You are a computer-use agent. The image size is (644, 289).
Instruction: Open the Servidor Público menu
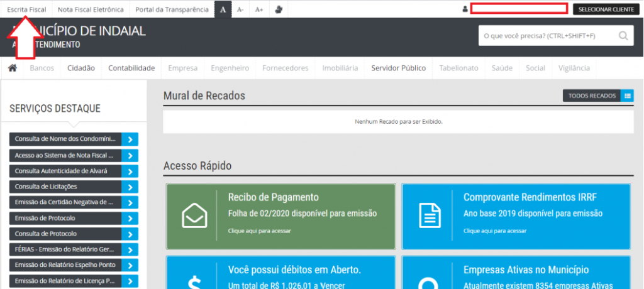(398, 68)
